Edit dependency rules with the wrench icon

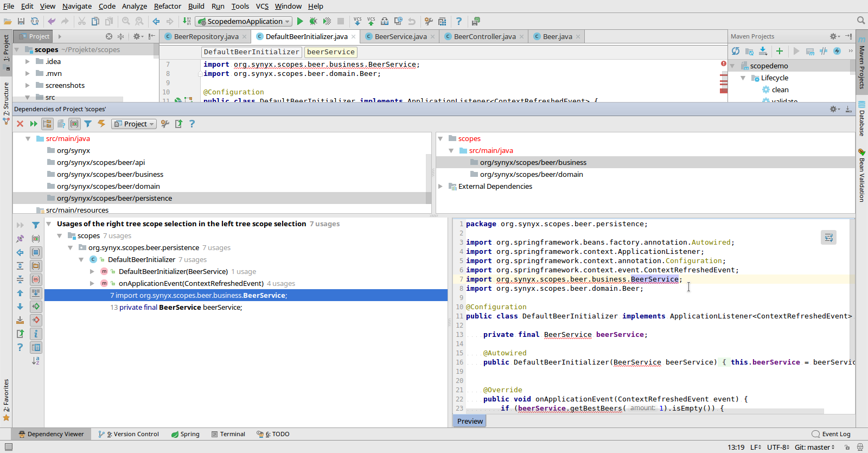(165, 124)
